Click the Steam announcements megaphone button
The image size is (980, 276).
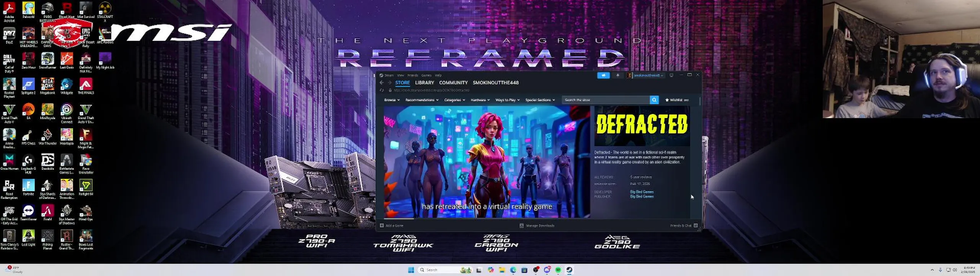pos(603,75)
